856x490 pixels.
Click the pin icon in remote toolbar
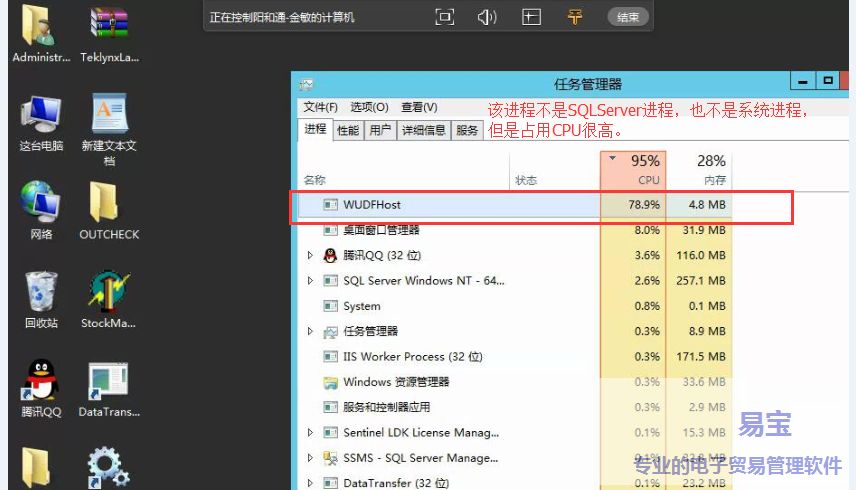575,17
